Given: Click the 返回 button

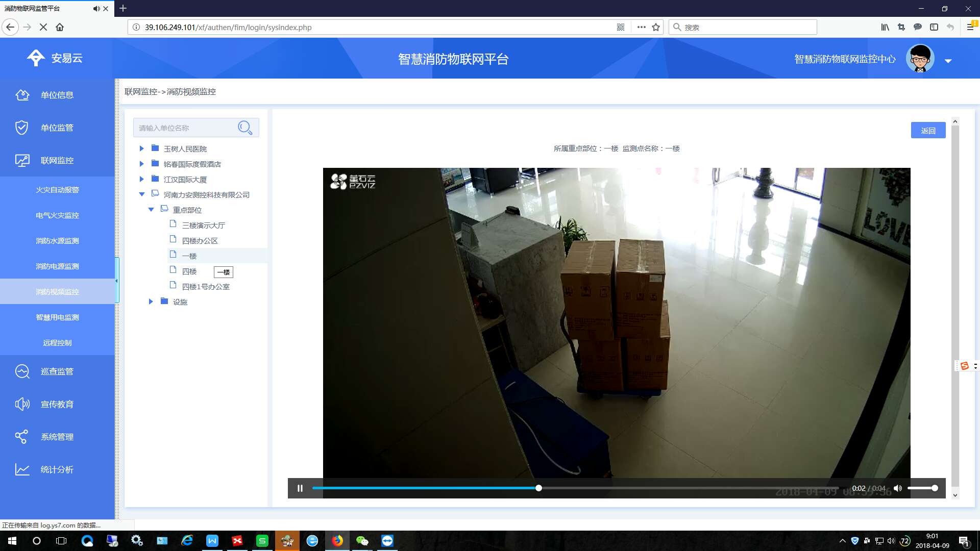Looking at the screenshot, I should [928, 131].
